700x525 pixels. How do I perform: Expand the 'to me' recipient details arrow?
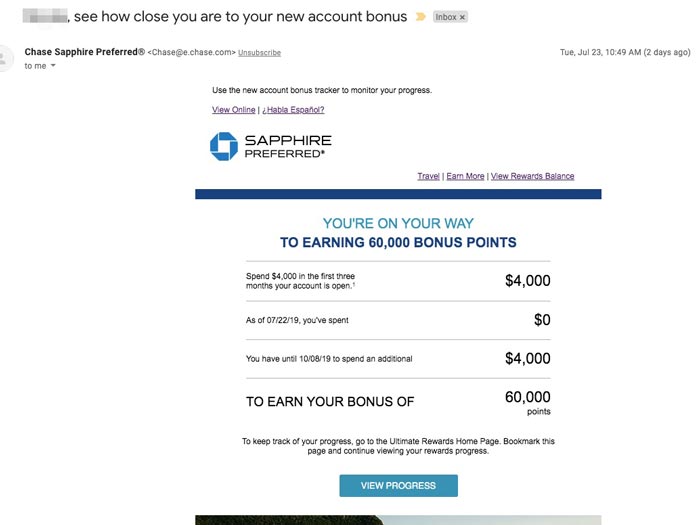click(x=53, y=66)
